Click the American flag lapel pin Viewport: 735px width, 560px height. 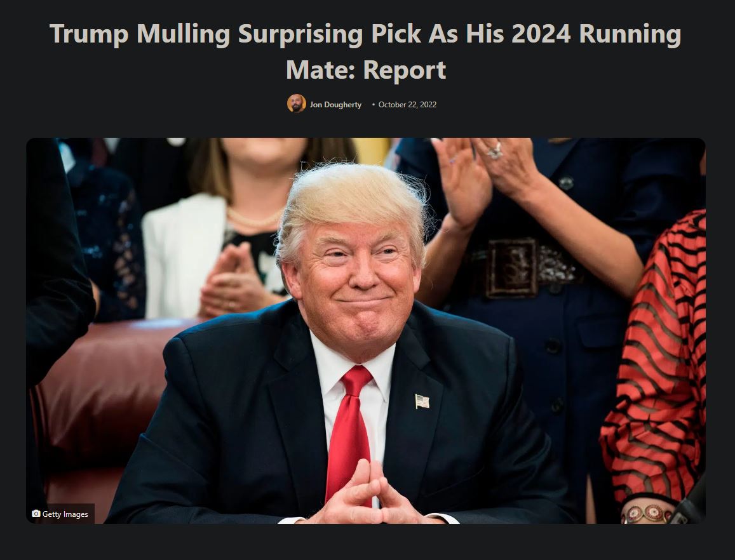422,402
